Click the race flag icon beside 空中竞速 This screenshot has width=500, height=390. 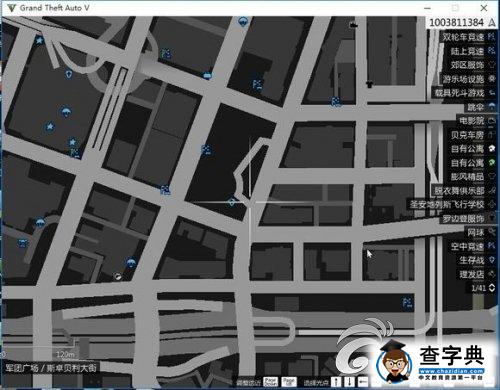(x=492, y=246)
